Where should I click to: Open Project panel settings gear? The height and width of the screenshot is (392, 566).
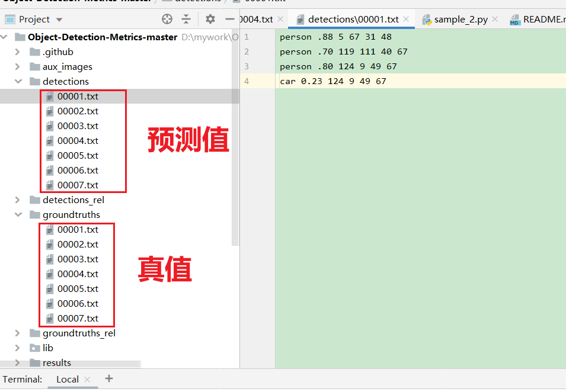(x=210, y=19)
